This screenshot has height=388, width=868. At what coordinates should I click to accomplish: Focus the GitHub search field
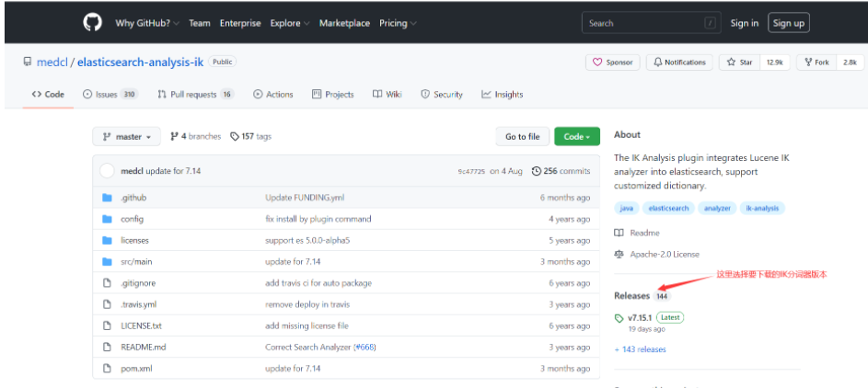[x=651, y=23]
